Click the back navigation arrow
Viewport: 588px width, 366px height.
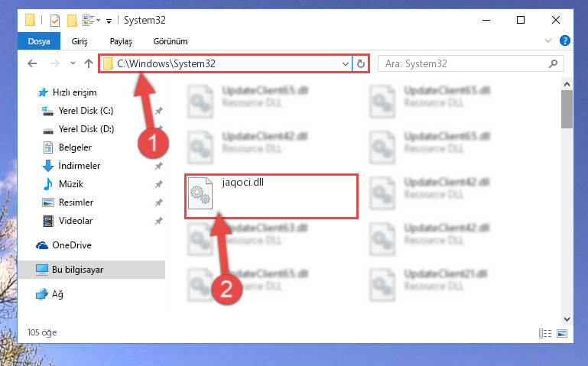coord(32,63)
